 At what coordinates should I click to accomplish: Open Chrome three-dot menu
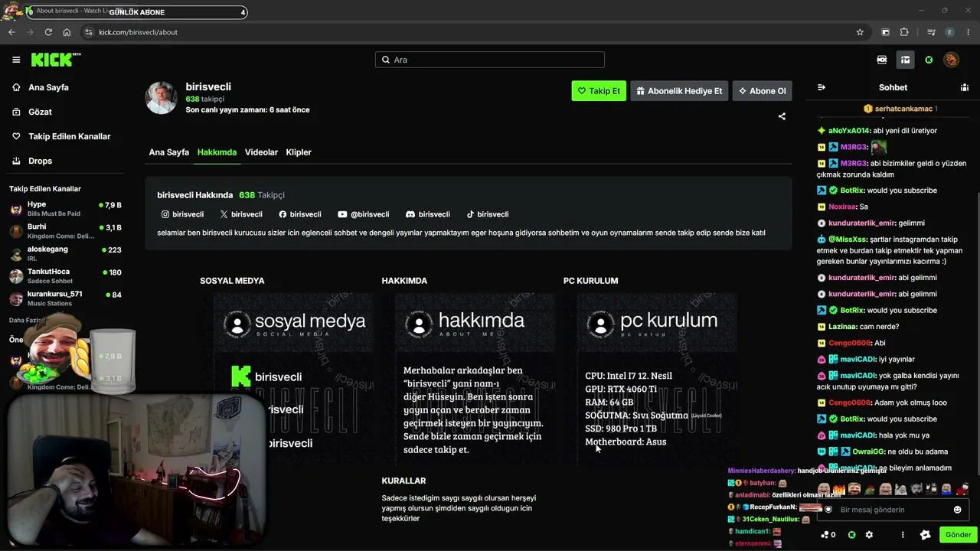pos(969,32)
